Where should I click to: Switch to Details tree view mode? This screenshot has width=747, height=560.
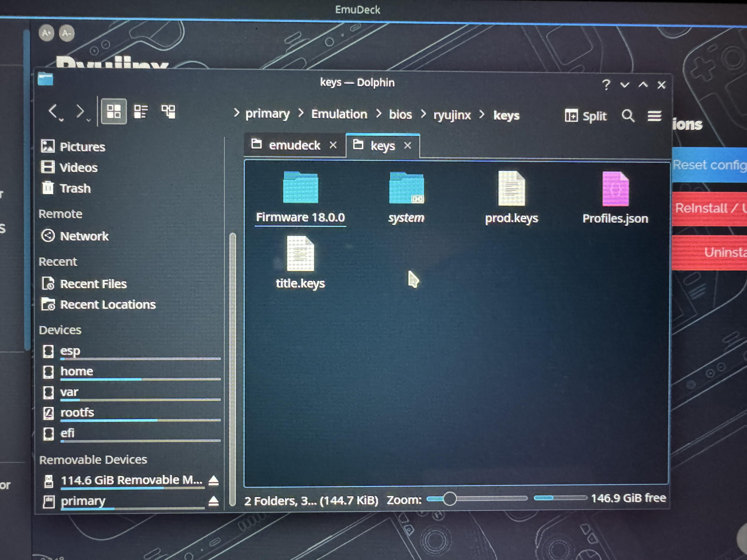pyautogui.click(x=168, y=111)
